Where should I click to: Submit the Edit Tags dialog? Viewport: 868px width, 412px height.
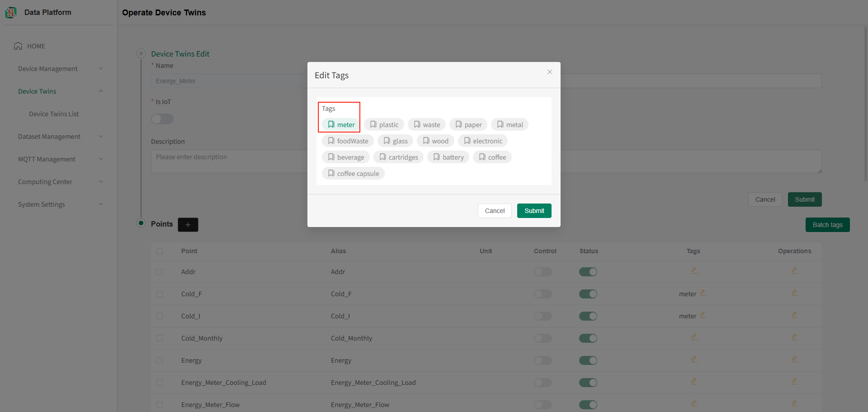tap(534, 211)
